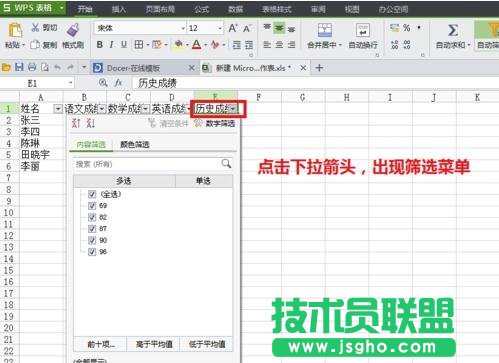
Task: Click the Undo arrow icon
Action: click(x=57, y=68)
